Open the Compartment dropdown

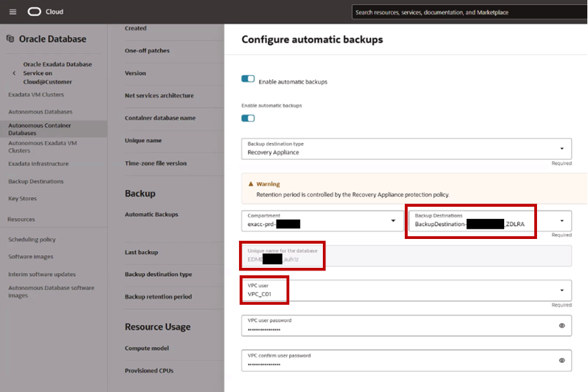(393, 220)
